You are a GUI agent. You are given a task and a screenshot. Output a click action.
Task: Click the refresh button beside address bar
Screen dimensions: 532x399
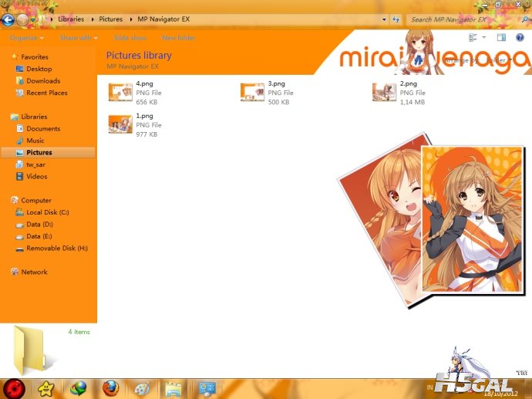[x=396, y=19]
